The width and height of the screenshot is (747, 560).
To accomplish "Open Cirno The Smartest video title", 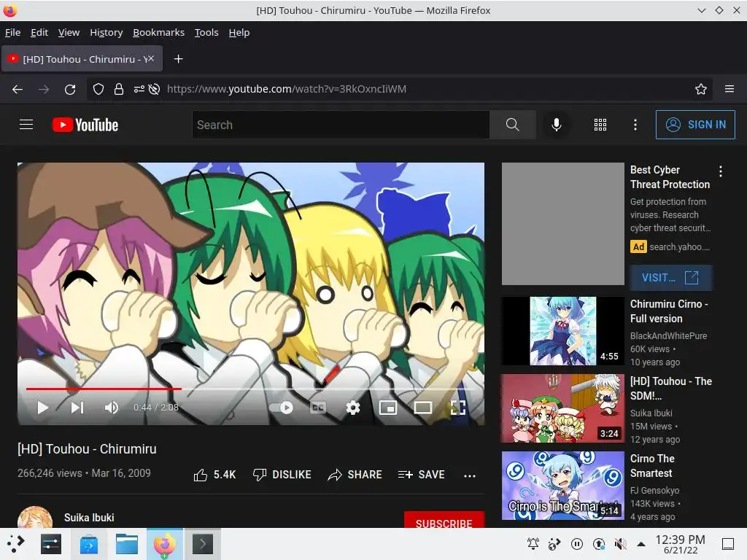I will point(652,466).
